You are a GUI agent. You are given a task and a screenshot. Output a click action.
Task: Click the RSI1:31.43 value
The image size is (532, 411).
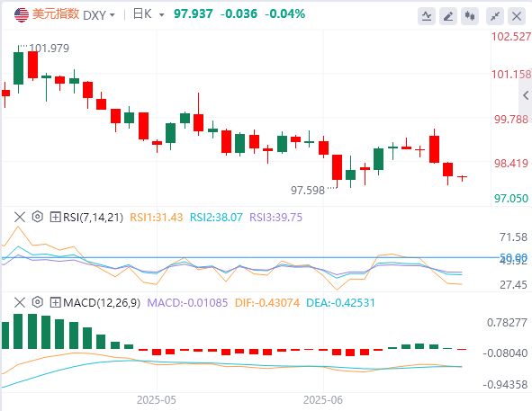tap(157, 217)
